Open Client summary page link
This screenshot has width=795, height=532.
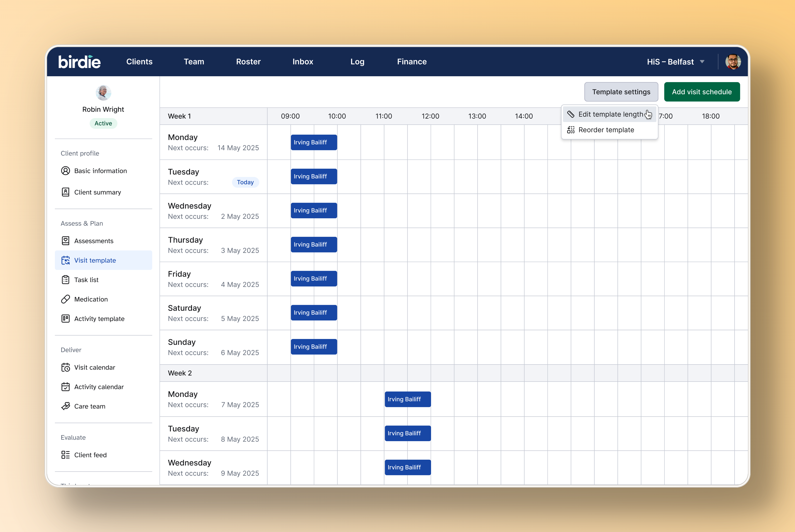click(97, 192)
